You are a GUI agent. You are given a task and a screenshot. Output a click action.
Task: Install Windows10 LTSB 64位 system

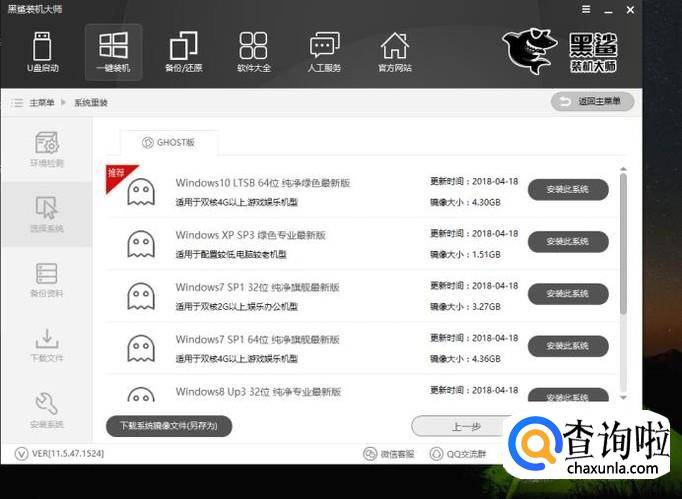[x=568, y=189]
